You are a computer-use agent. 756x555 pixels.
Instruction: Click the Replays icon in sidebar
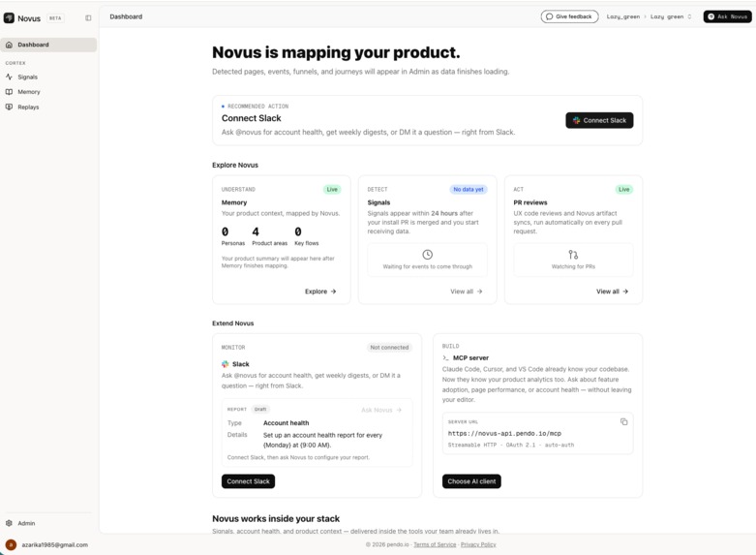(x=9, y=108)
